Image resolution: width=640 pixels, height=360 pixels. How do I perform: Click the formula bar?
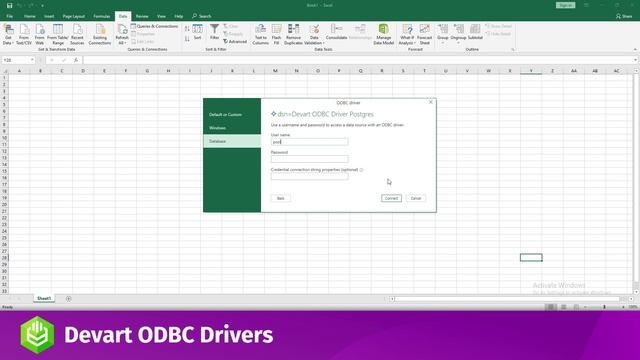[x=359, y=60]
